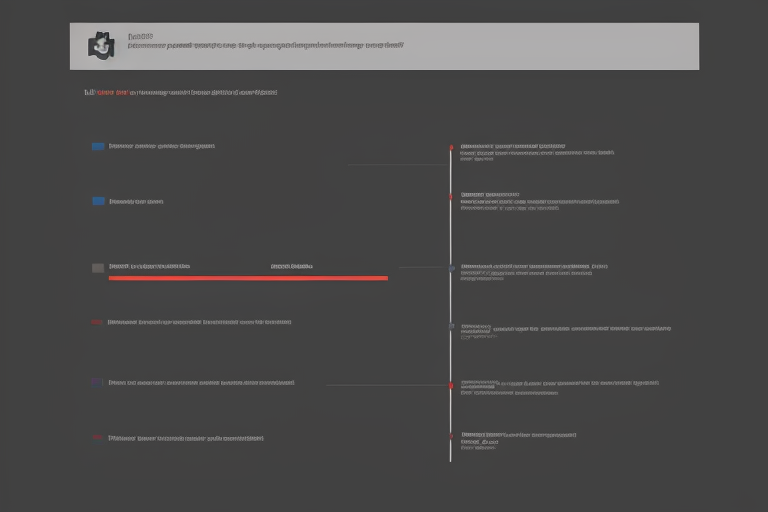This screenshot has height=512, width=768.
Task: Click the gray square icon above red bar
Action: [x=98, y=268]
